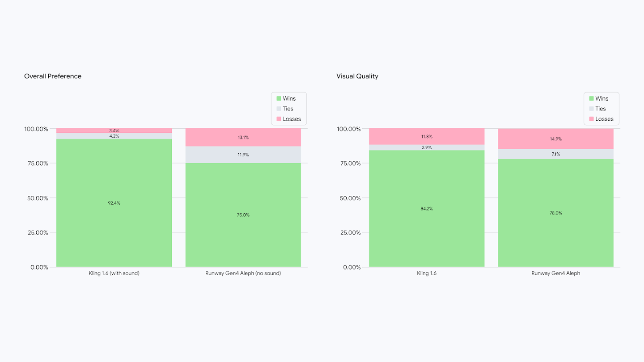Click the gray Ties swatch in Overall Preference legend
This screenshot has width=644, height=362.
click(279, 109)
